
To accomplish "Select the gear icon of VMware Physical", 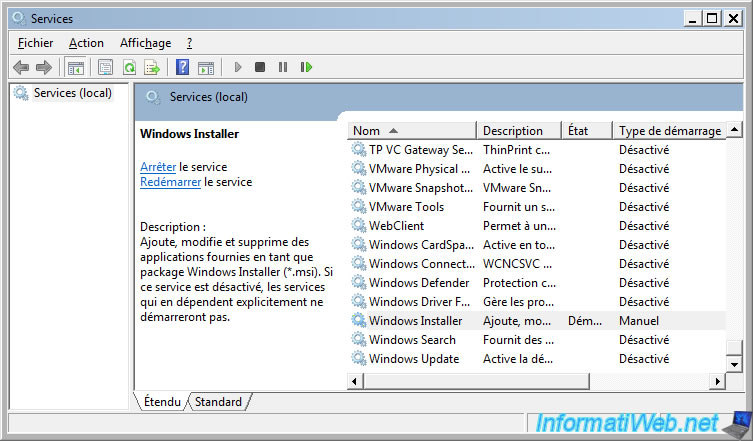I will tap(358, 169).
